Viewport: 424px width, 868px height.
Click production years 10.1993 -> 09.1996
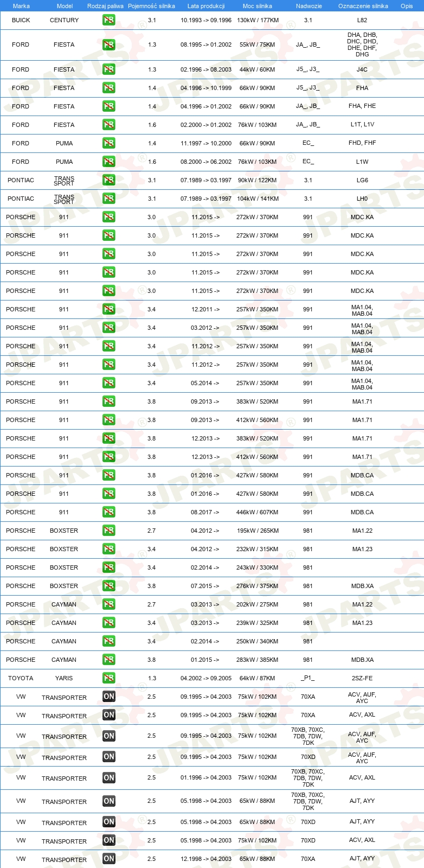pos(206,20)
